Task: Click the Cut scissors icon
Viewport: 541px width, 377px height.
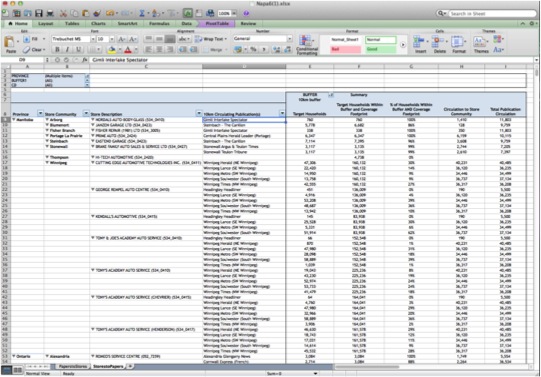Action: pos(63,13)
